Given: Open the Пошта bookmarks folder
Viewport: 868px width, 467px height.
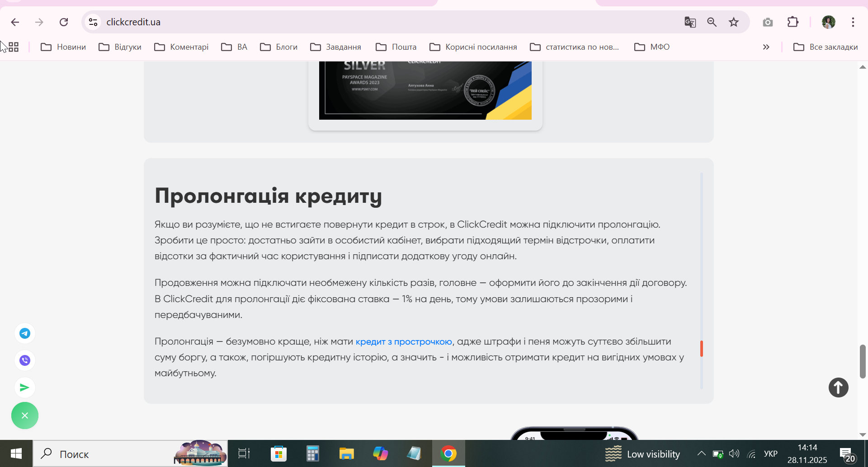Looking at the screenshot, I should pyautogui.click(x=396, y=47).
